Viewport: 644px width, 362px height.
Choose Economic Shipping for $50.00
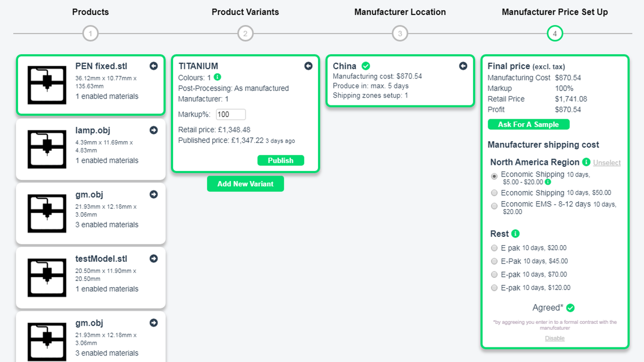[494, 193]
